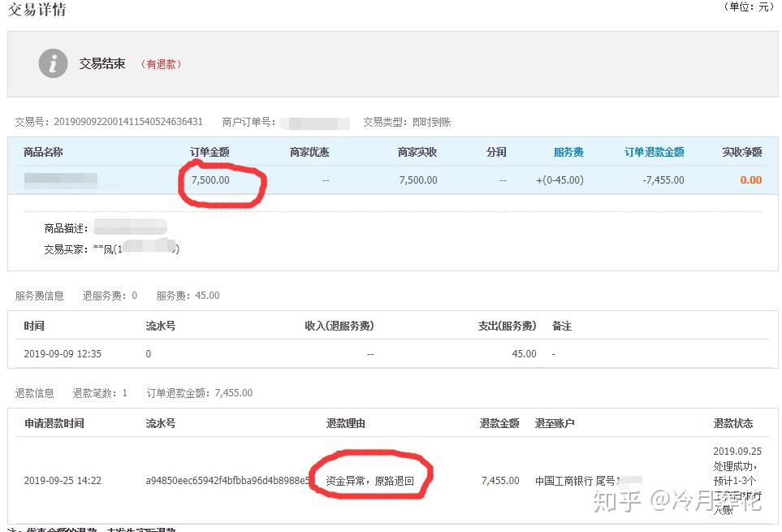The height and width of the screenshot is (532, 782).
Task: Click the 商品描述 label
Action: coord(66,228)
